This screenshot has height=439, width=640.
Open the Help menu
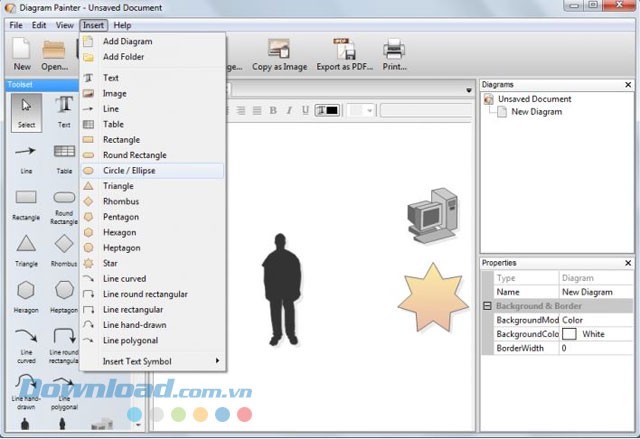(122, 25)
